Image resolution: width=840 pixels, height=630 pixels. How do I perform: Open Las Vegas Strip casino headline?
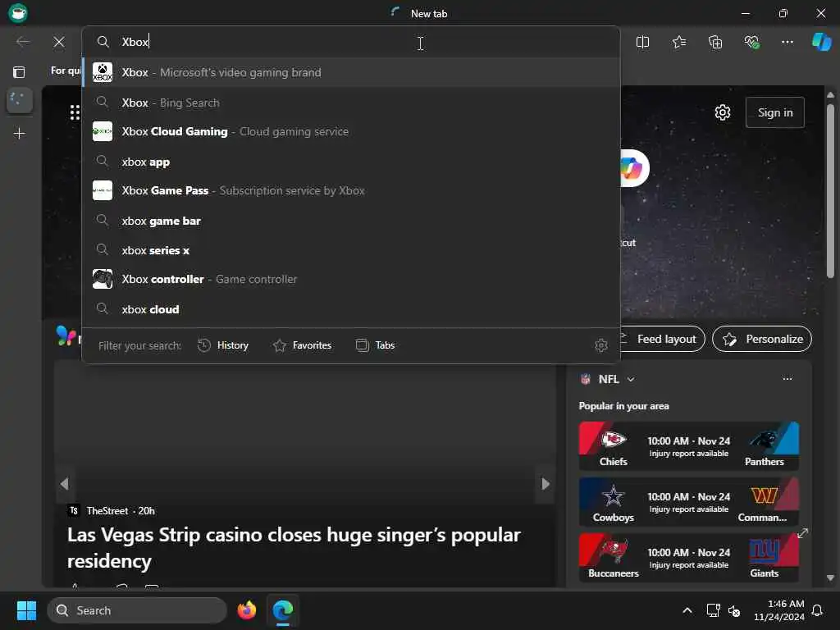click(x=294, y=547)
